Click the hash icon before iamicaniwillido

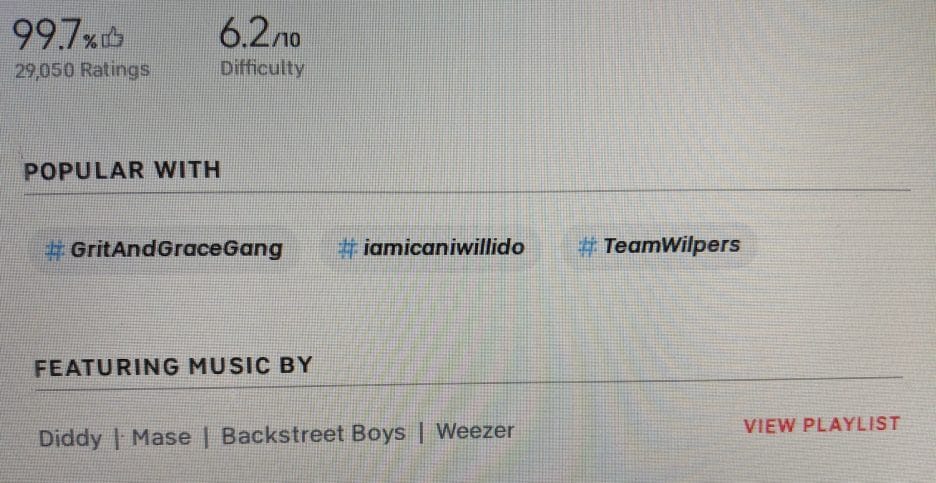347,247
